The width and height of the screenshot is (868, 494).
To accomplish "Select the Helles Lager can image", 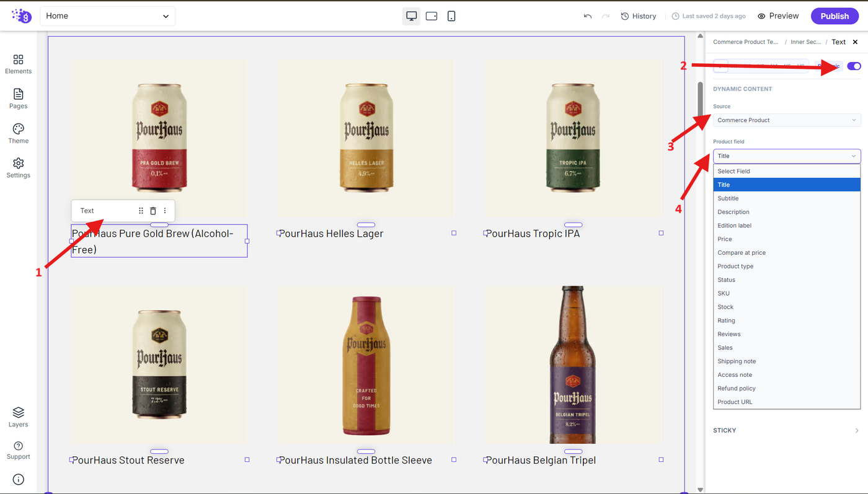I will (x=366, y=138).
